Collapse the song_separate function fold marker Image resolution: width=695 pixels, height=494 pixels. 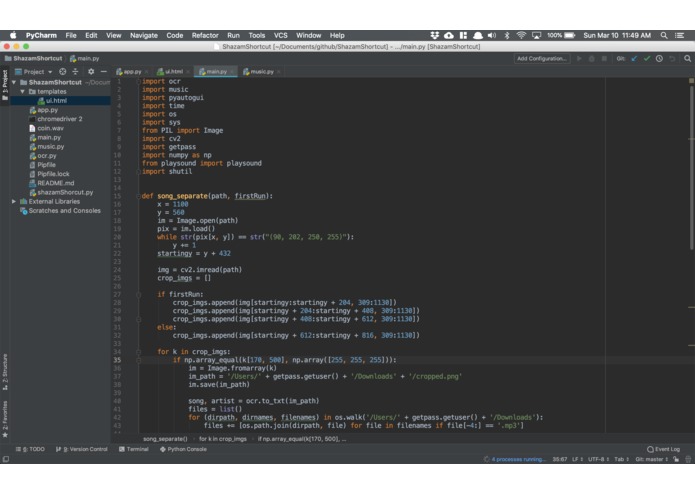[x=138, y=196]
